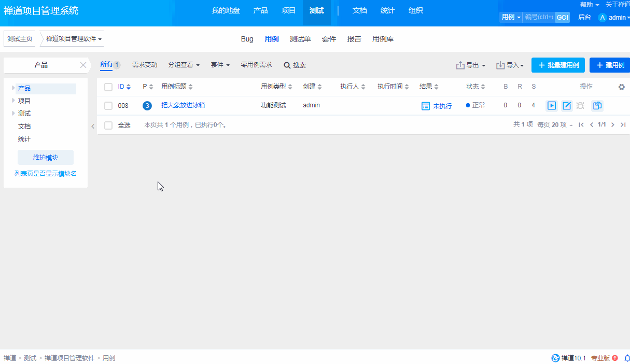The image size is (630, 364).
Task: Open the 禅道项目管理软件 product dropdown
Action: 73,39
